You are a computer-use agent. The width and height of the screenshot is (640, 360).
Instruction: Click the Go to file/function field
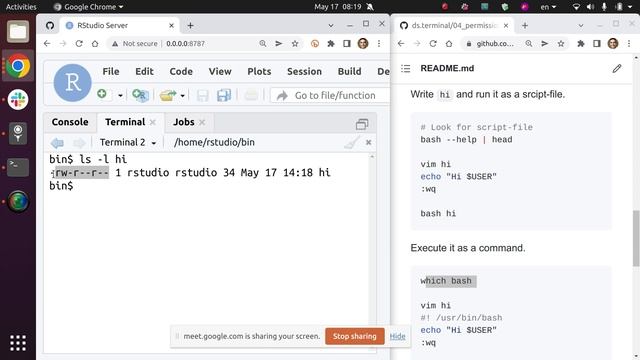[331, 95]
